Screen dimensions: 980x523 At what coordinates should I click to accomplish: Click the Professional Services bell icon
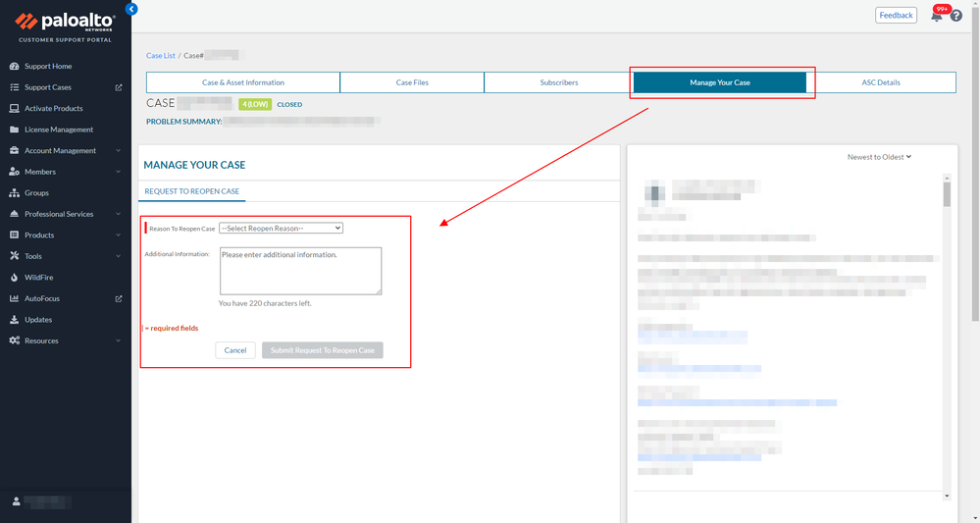(x=14, y=214)
